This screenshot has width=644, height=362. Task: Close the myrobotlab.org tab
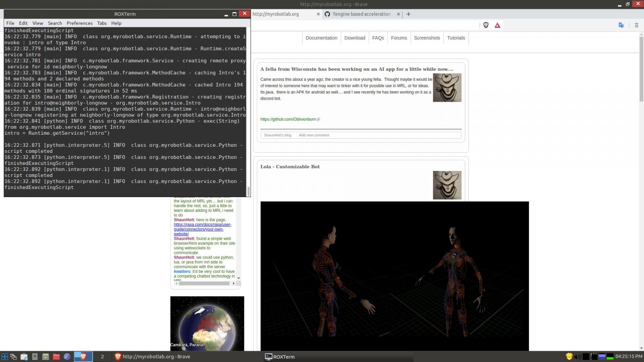point(318,14)
